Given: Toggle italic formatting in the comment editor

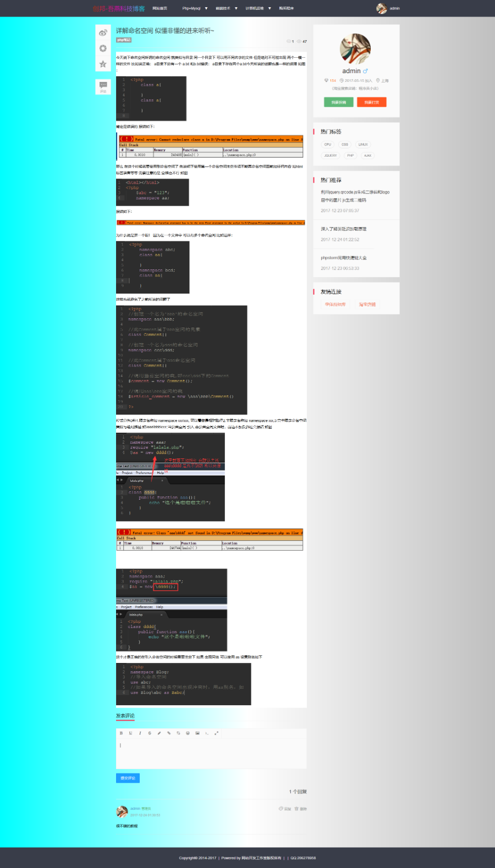Looking at the screenshot, I should click(140, 733).
